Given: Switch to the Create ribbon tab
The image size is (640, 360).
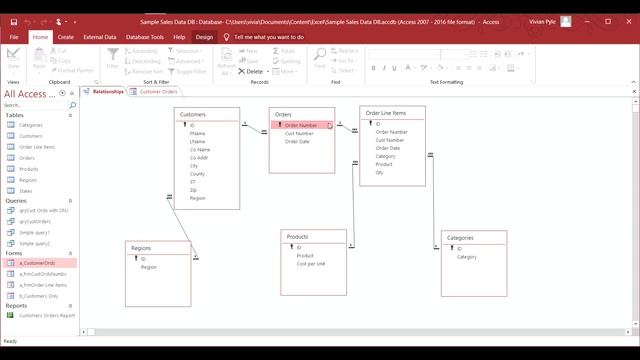Looking at the screenshot, I should click(66, 37).
